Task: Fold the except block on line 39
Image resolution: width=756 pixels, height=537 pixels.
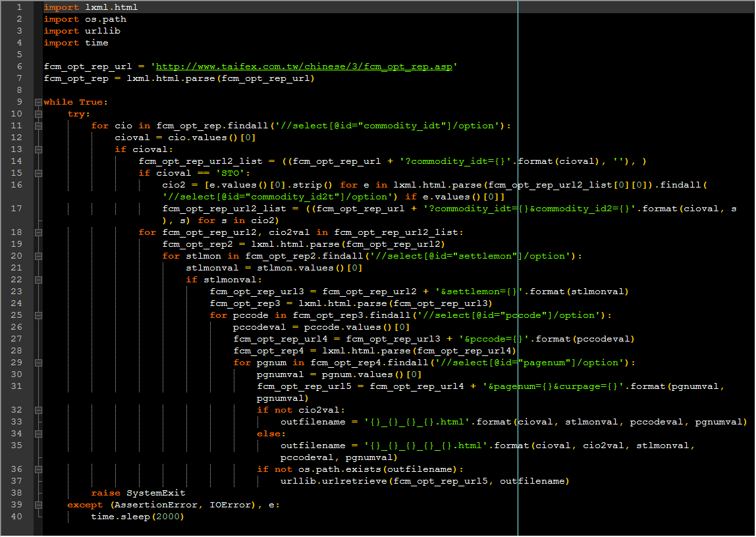Action: 39,505
